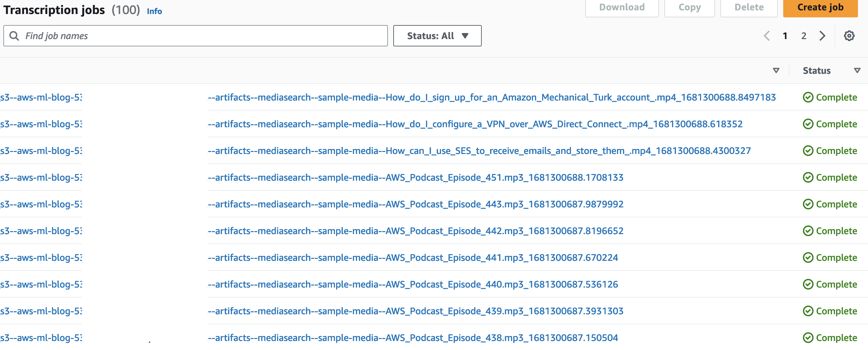Screen dimensions: 868x350
Task: Click the Complete check icon for SES emails job
Action: [808, 151]
